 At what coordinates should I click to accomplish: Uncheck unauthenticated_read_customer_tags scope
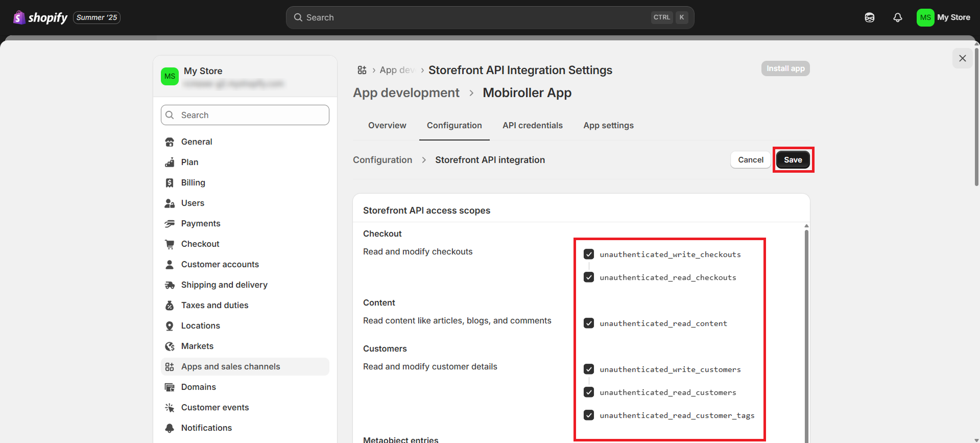(589, 415)
